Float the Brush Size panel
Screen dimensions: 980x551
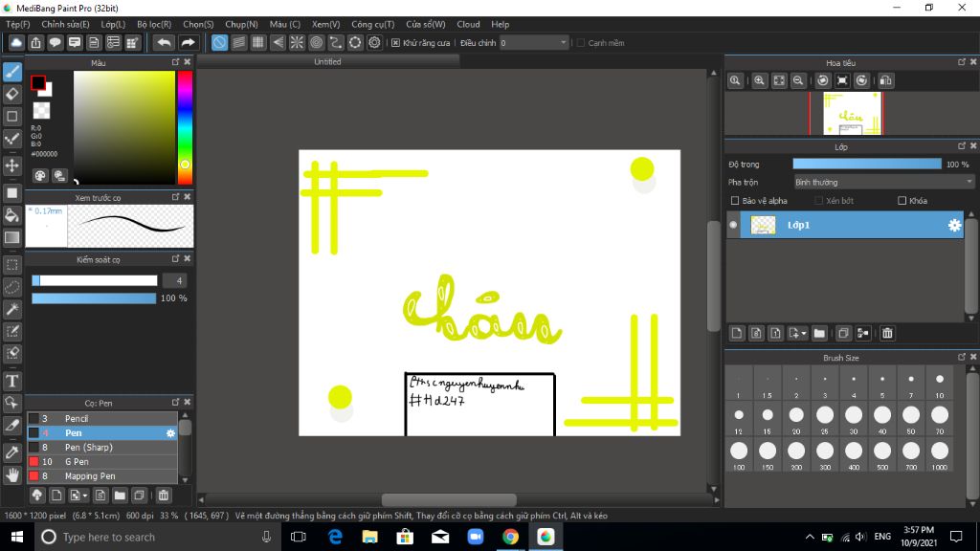pos(961,358)
